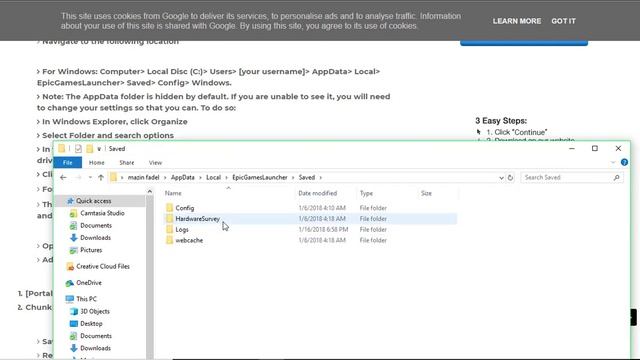The image size is (640, 360).
Task: Click 'Select Folder and search options' text
Action: [x=108, y=136]
